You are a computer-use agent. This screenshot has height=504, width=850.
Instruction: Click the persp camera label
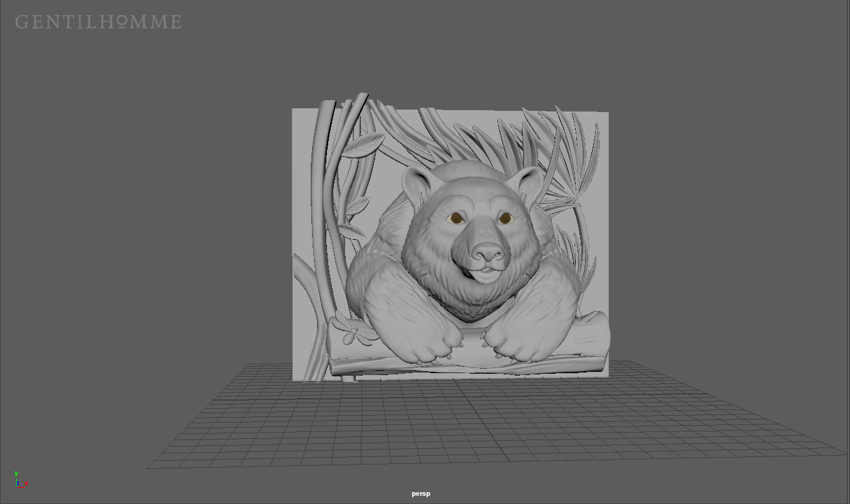coord(421,493)
